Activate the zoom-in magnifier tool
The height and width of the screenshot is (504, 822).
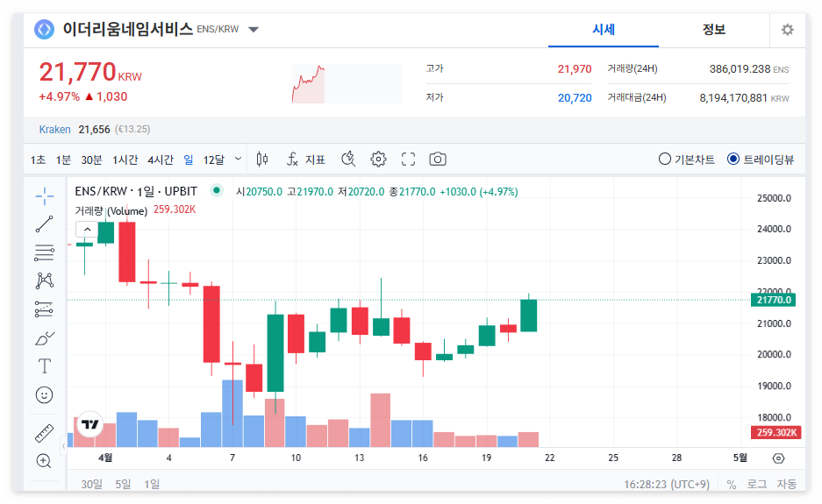pyautogui.click(x=45, y=461)
